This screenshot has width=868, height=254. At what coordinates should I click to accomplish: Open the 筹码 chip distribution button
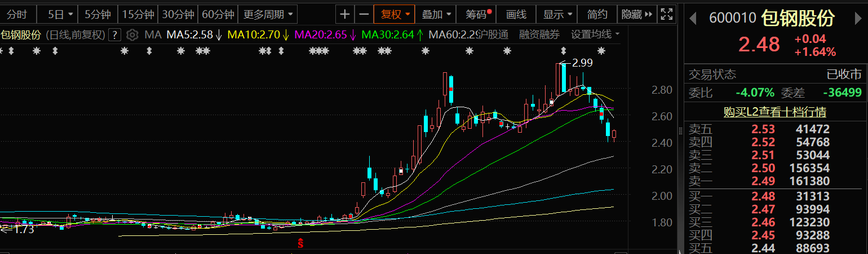tap(478, 14)
